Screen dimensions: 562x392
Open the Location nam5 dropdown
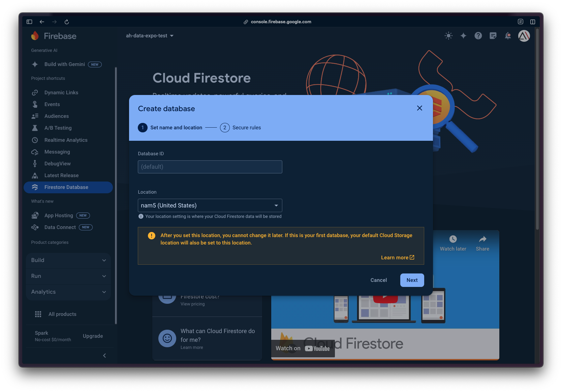click(x=210, y=205)
